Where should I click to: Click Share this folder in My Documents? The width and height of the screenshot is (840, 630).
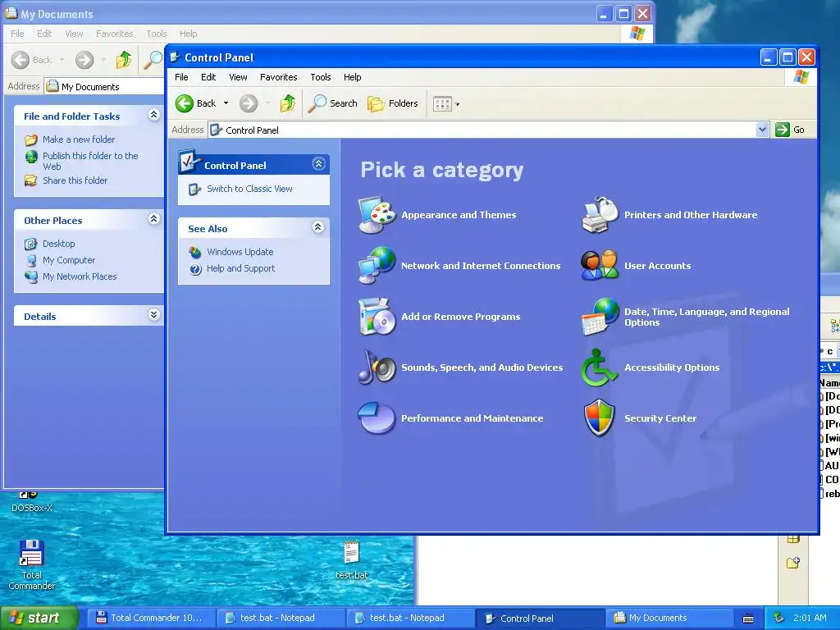click(x=75, y=180)
